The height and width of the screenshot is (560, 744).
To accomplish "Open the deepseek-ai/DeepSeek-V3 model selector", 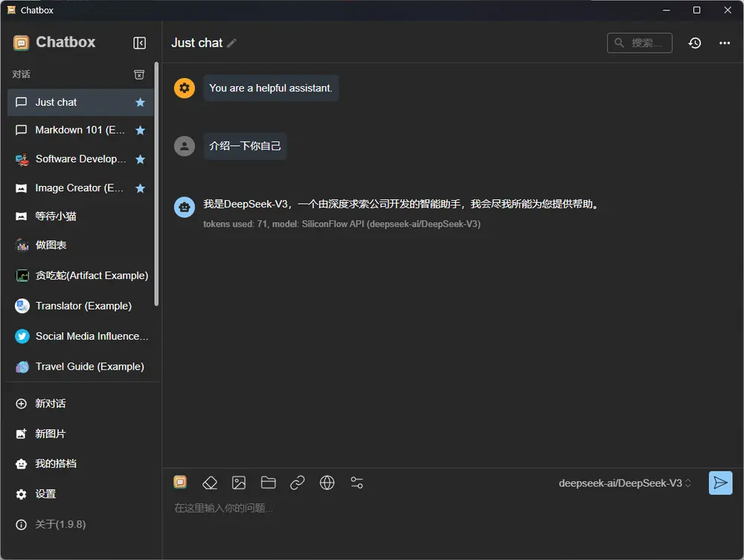I will point(625,483).
